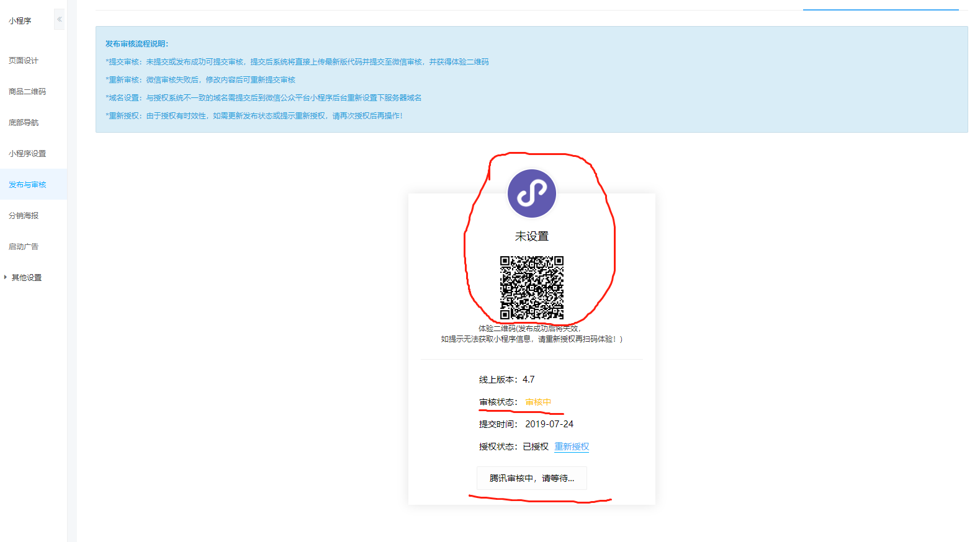Click the submission date 2019-07-24
Screen dimensions: 980x542
tap(549, 424)
